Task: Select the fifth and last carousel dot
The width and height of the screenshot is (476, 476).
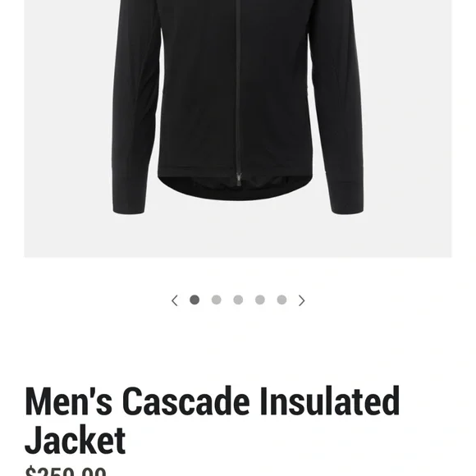Action: (x=282, y=300)
